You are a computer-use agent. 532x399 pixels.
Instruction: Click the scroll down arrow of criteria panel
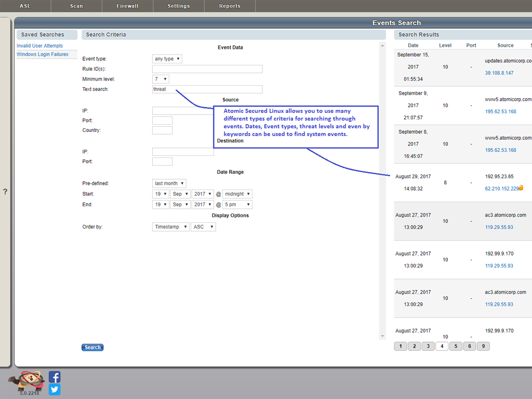pos(382,336)
